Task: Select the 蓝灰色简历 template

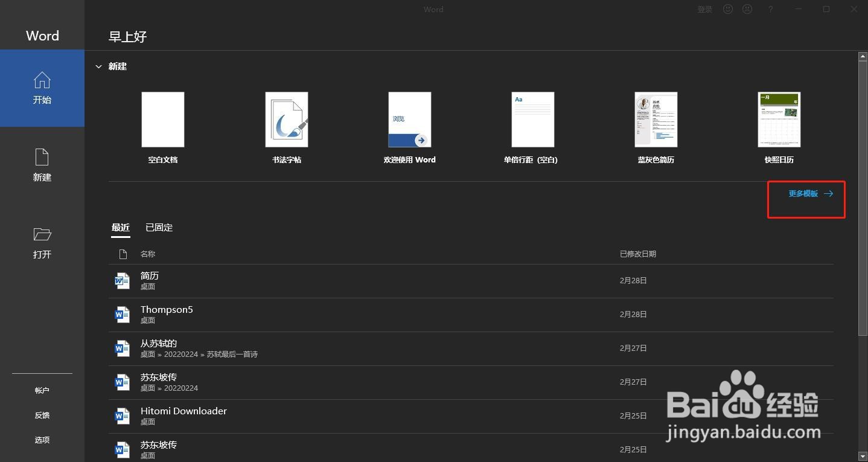Action: (x=656, y=128)
